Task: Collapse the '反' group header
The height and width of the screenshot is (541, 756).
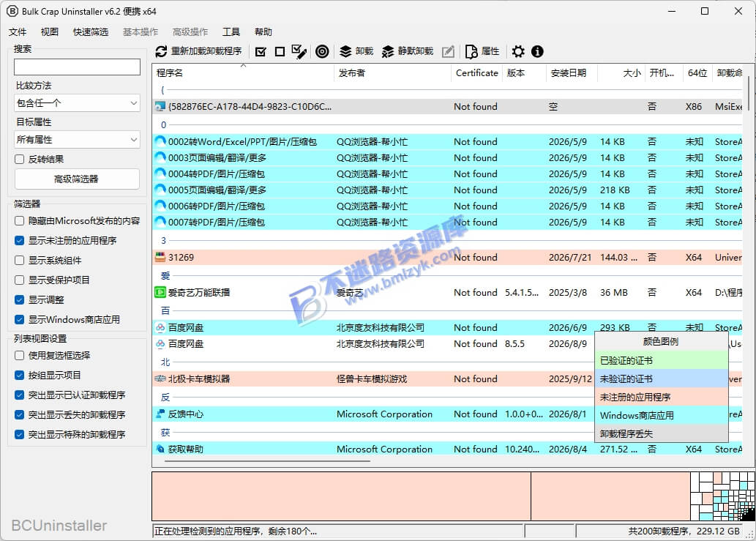Action: tap(165, 398)
